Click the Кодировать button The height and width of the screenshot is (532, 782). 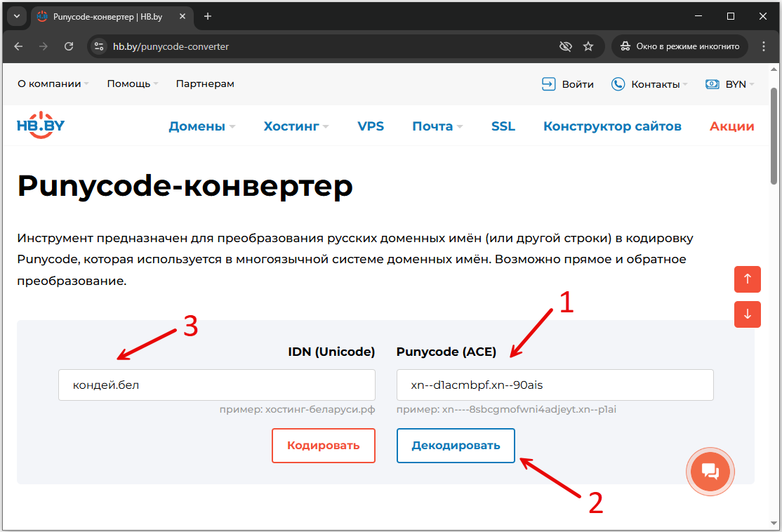point(323,445)
